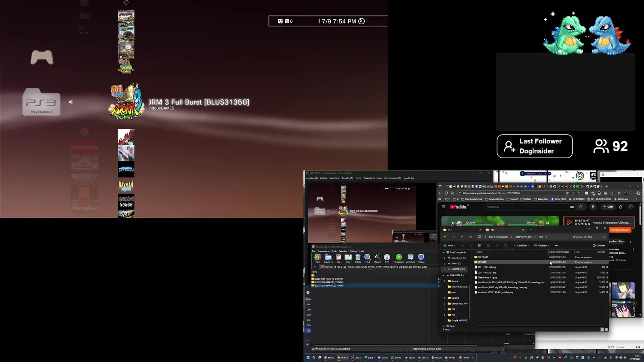Image resolution: width=644 pixels, height=362 pixels.
Task: Click Explorer more options ellipsis
Action: point(556,246)
